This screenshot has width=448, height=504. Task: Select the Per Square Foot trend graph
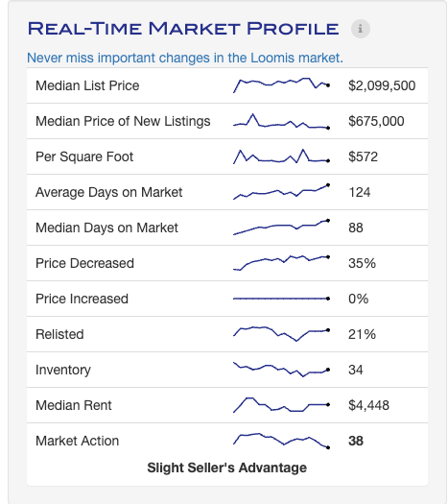[x=281, y=156]
